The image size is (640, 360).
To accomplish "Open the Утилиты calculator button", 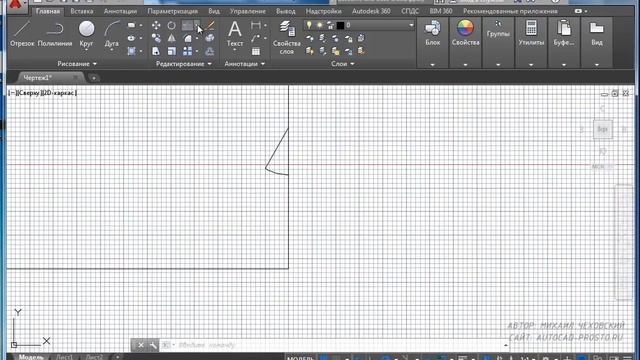I will point(531,33).
